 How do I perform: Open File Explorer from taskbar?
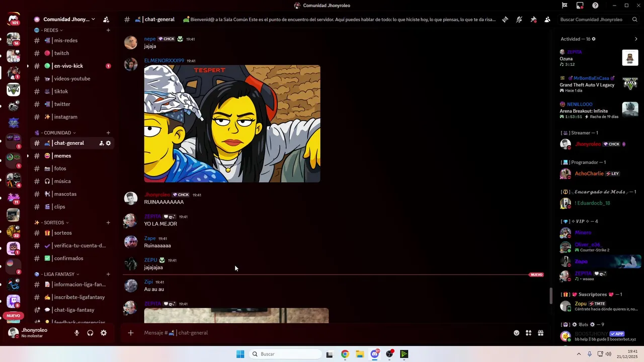pos(360,354)
